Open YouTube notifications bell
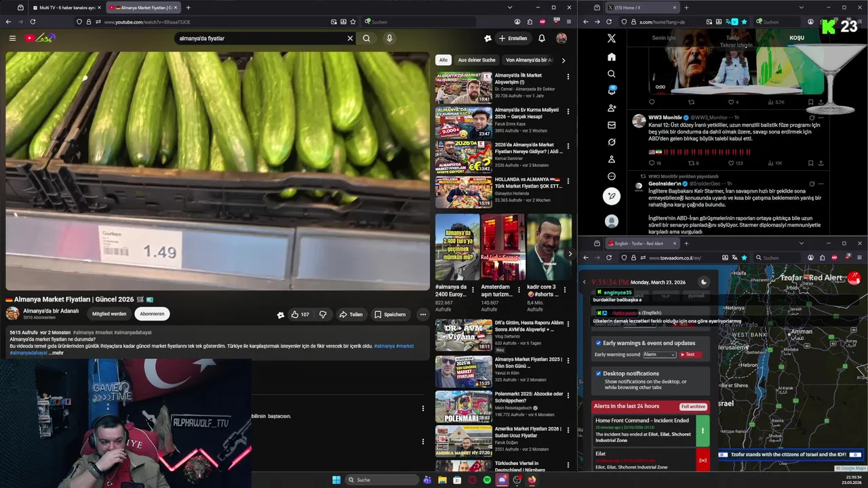Screen dimensions: 868x488 (x=542, y=39)
